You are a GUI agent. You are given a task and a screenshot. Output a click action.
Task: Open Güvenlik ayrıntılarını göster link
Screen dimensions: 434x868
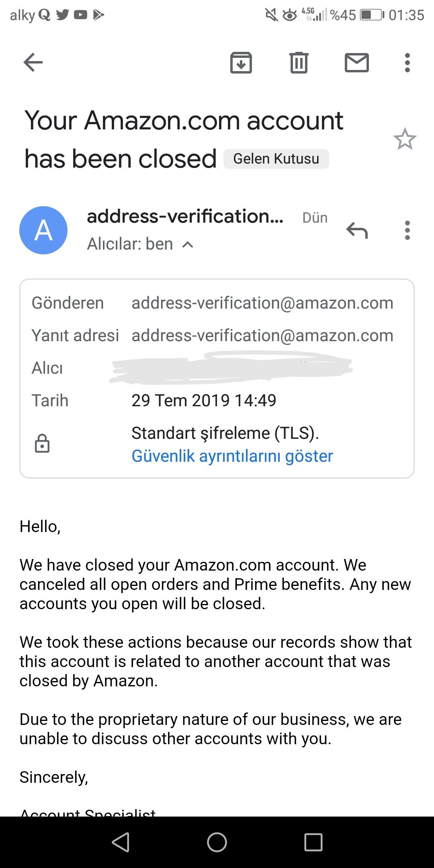[x=232, y=456]
